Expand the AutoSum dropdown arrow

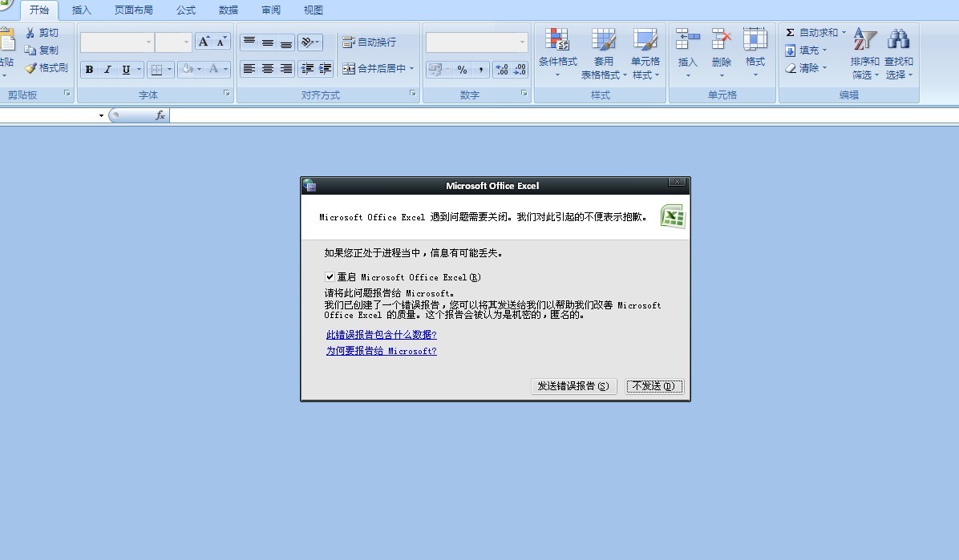[844, 32]
